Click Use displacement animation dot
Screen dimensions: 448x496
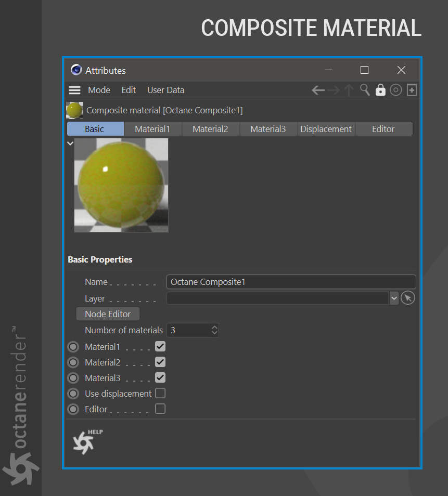pyautogui.click(x=73, y=394)
